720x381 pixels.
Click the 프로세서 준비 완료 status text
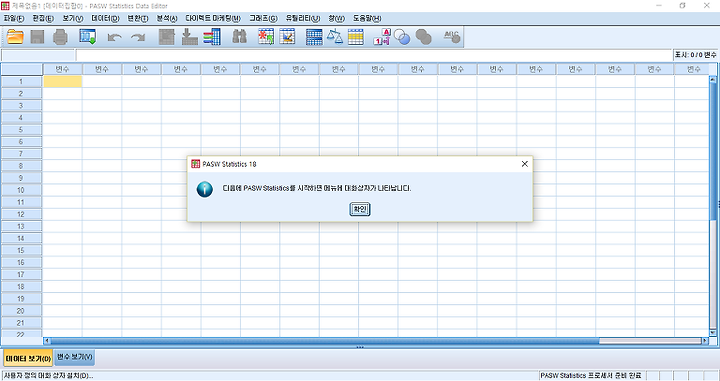click(x=591, y=375)
